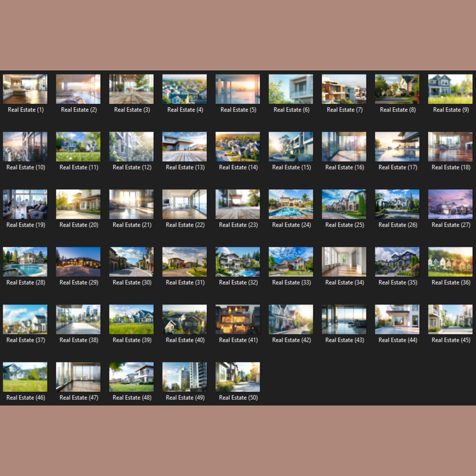Select the Real Estate (29) night thumbnail
476x476 pixels.
coord(78,262)
